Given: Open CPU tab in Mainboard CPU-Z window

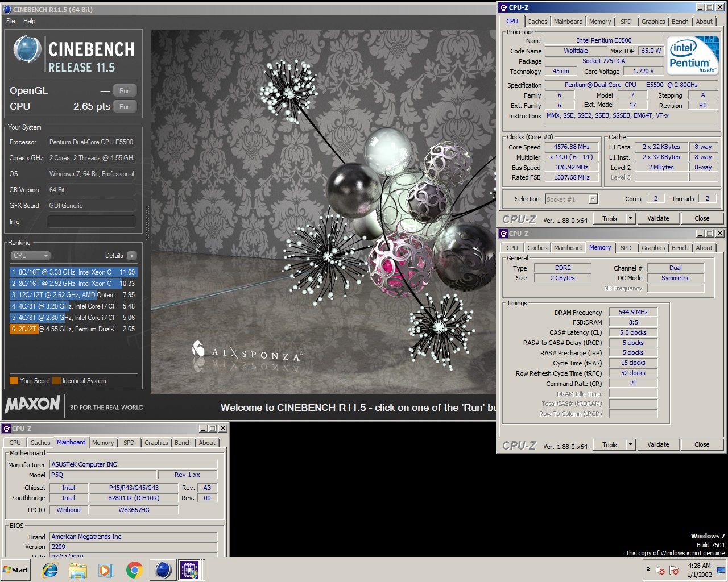Looking at the screenshot, I should point(15,443).
